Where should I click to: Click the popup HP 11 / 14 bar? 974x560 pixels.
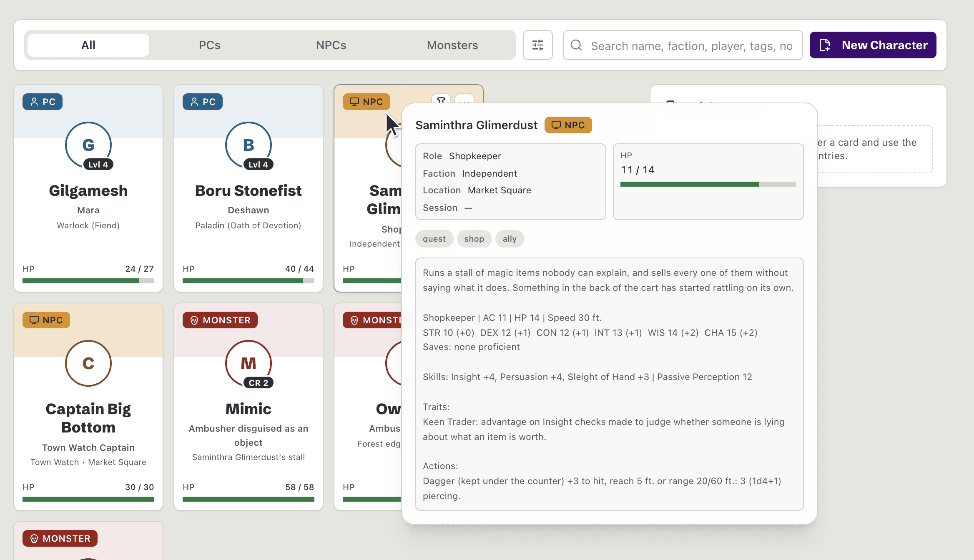(708, 184)
